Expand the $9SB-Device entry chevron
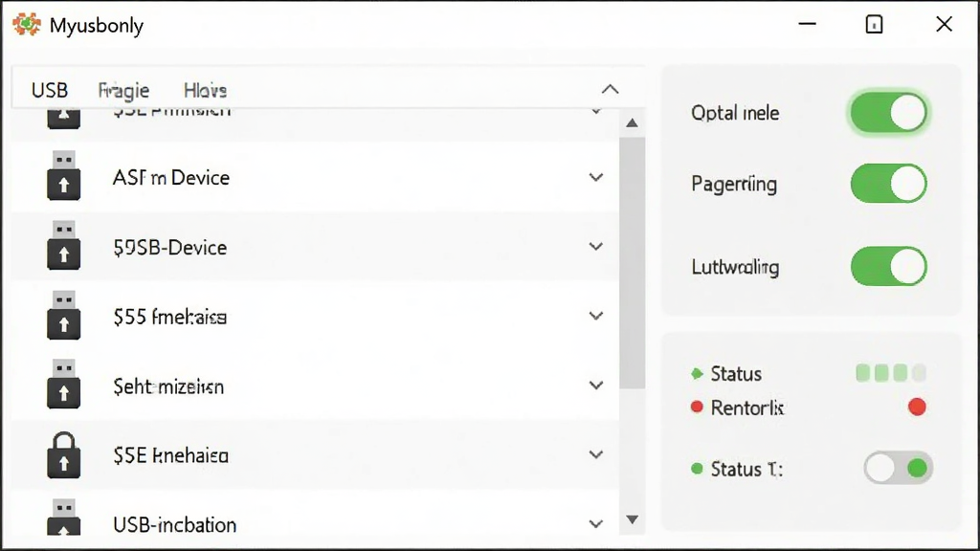Viewport: 980px width, 551px height. click(x=596, y=246)
